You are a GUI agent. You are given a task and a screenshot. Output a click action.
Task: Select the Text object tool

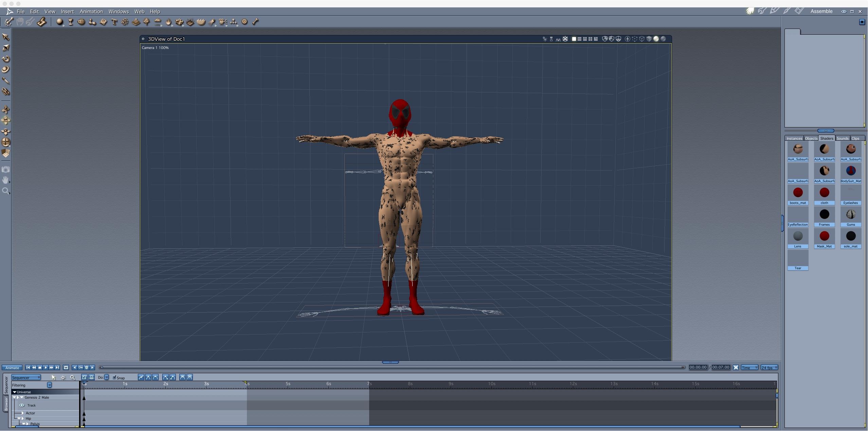tap(114, 22)
